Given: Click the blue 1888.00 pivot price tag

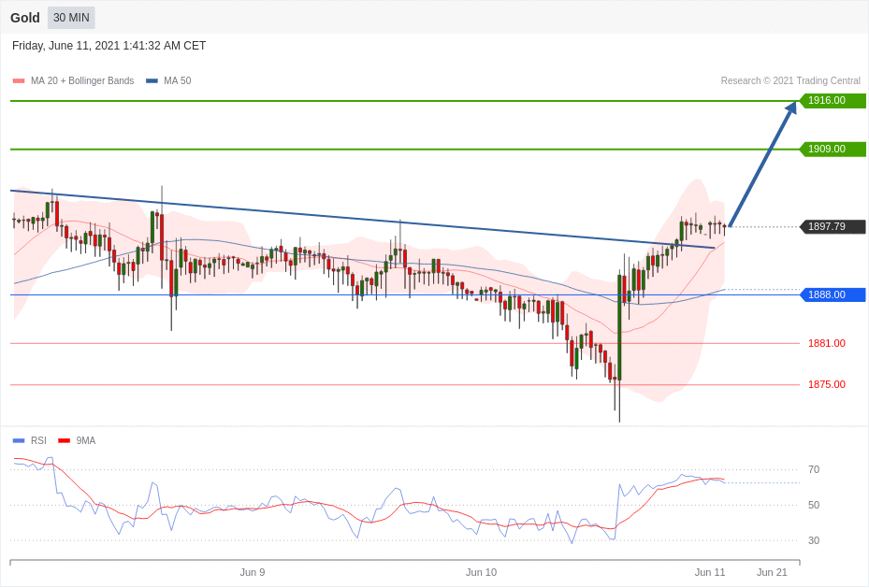Looking at the screenshot, I should click(x=833, y=295).
